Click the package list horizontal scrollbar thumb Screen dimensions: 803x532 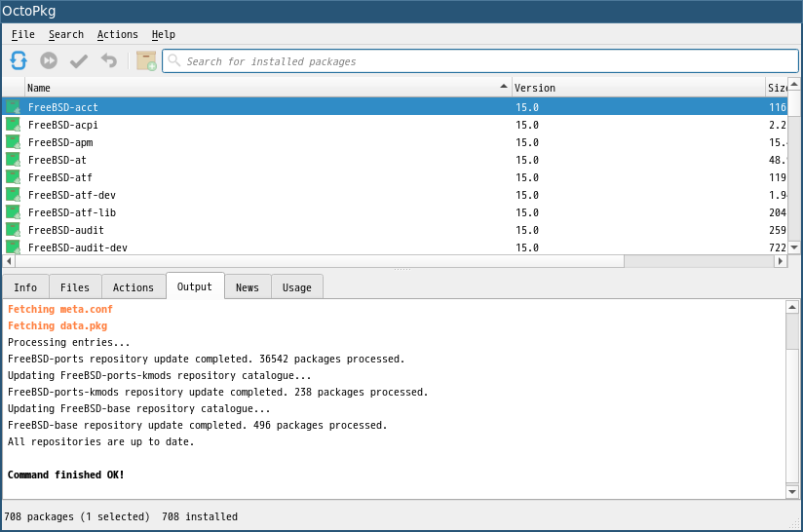(x=320, y=261)
